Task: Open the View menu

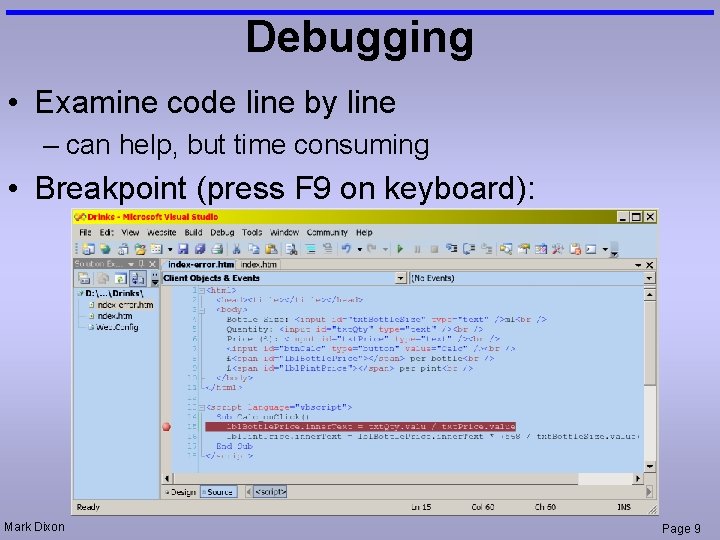Action: coord(130,232)
